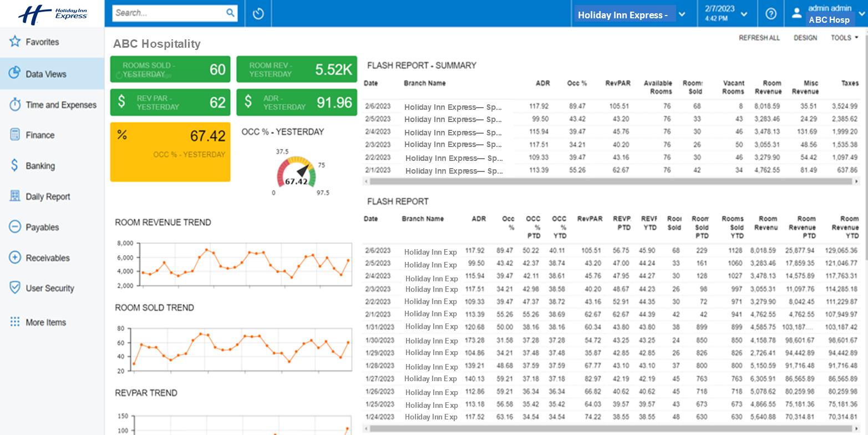This screenshot has width=868, height=435.
Task: Open the Tools dropdown menu
Action: coord(844,38)
